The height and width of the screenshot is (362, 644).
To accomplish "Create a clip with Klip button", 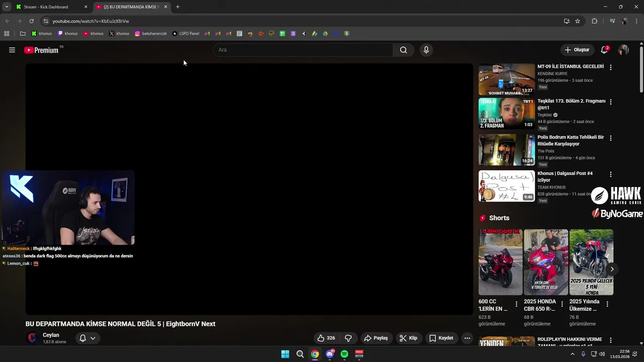I will 408,338.
